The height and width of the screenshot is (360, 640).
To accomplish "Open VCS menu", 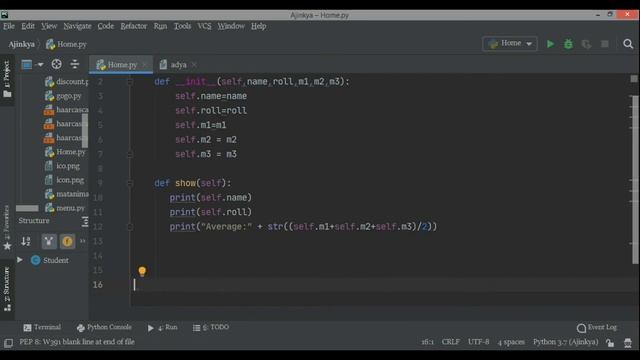I will (x=204, y=26).
